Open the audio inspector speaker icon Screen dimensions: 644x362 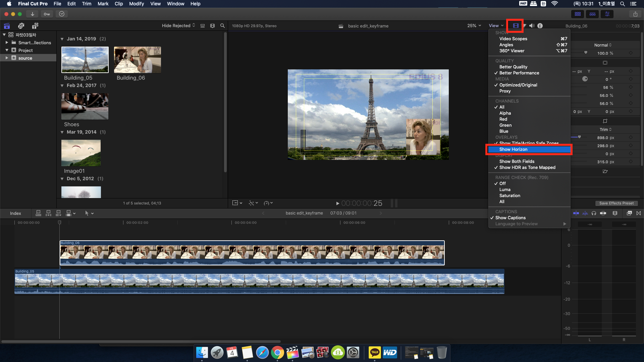coord(532,26)
